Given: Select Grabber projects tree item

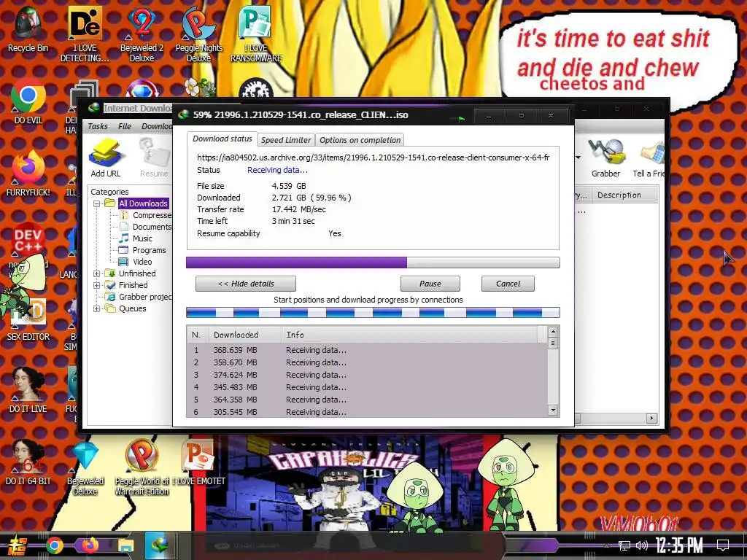Looking at the screenshot, I should tap(145, 297).
